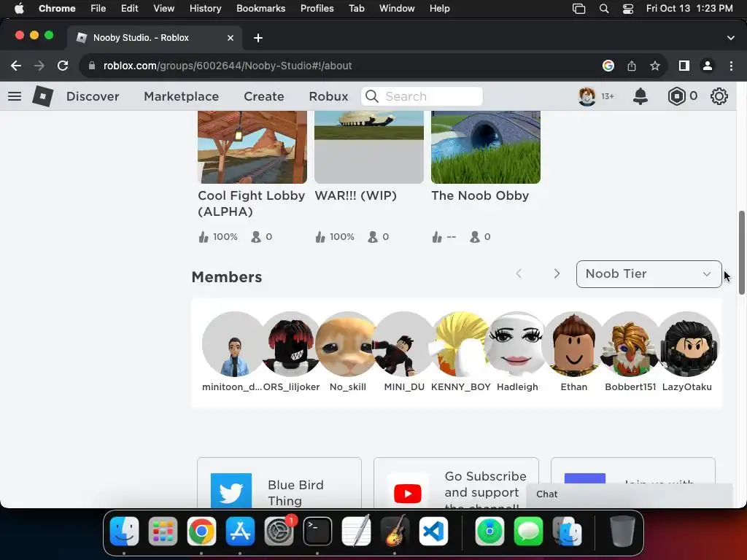Open the Chat panel

point(629,494)
